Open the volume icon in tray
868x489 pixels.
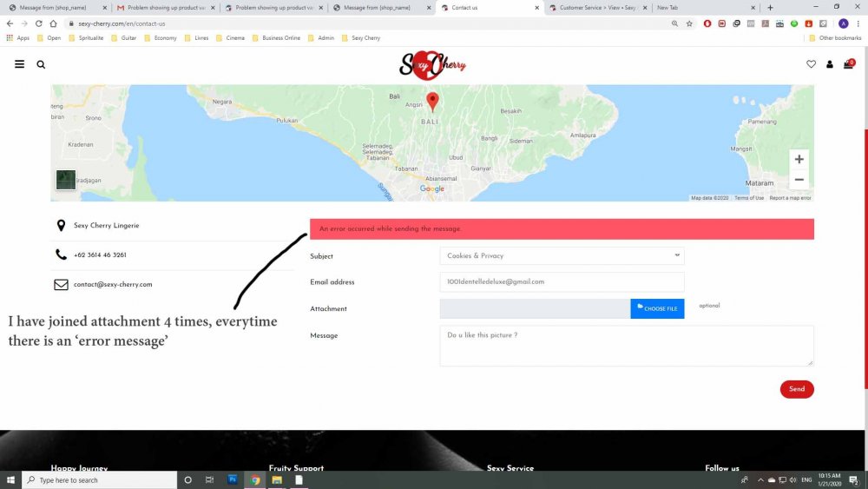coord(792,480)
